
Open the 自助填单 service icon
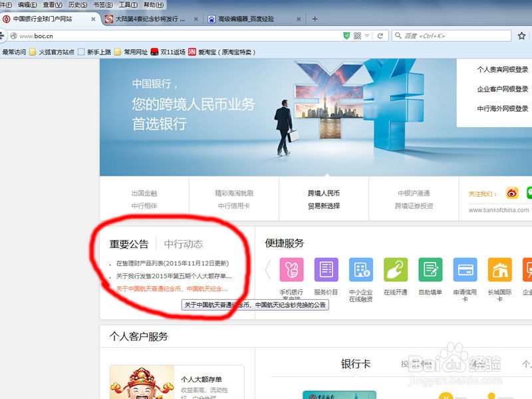430,269
